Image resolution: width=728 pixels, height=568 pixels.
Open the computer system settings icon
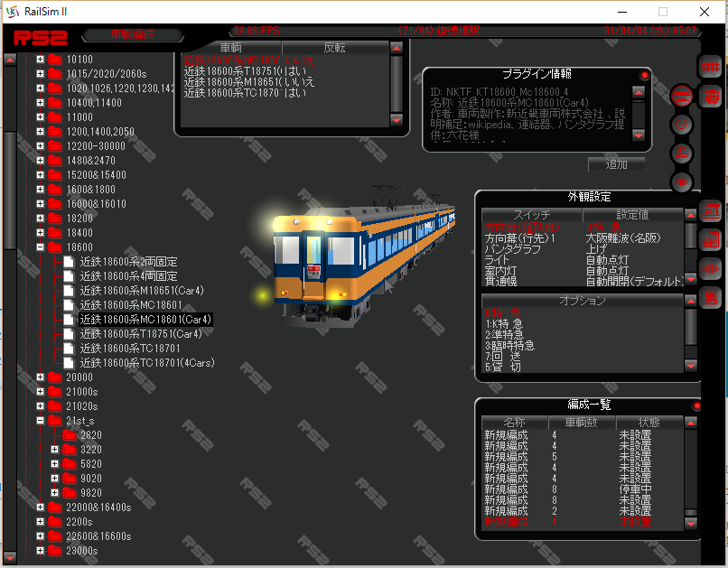coord(710,297)
